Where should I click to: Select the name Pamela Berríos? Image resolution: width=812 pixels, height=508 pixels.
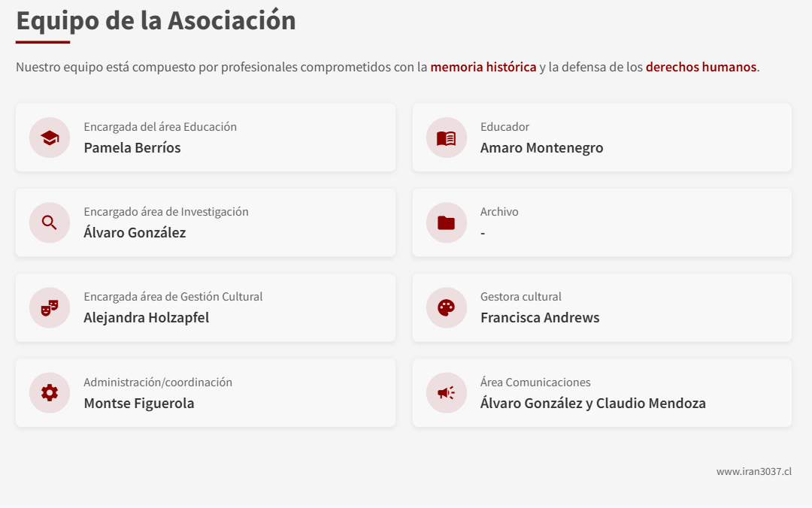[x=132, y=148]
